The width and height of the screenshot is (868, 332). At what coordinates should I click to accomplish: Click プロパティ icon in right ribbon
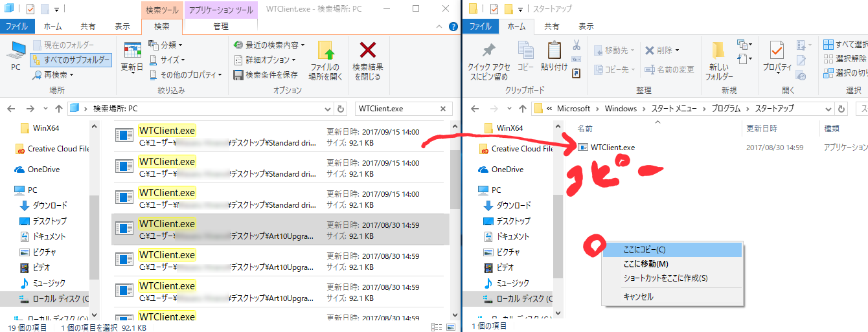tap(777, 57)
